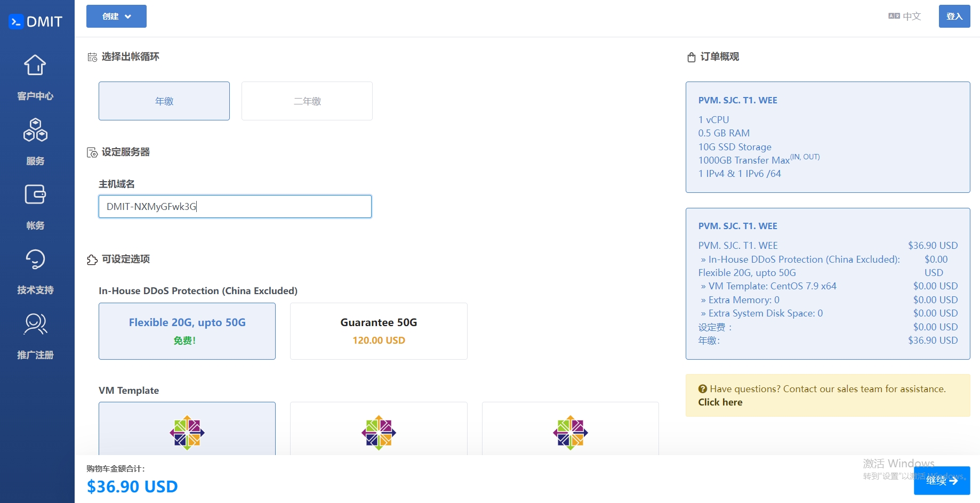
Task: Click the '1 IPv4 & 1 IPv6 /64' line
Action: tap(740, 174)
